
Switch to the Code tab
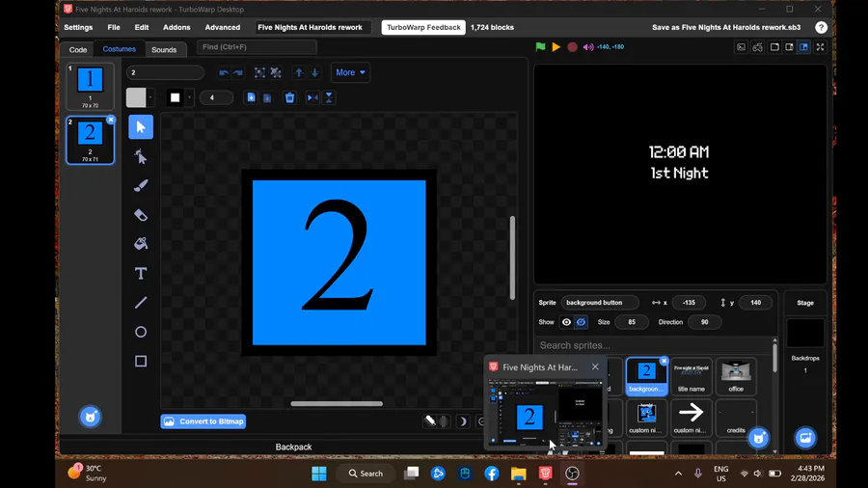pyautogui.click(x=78, y=49)
